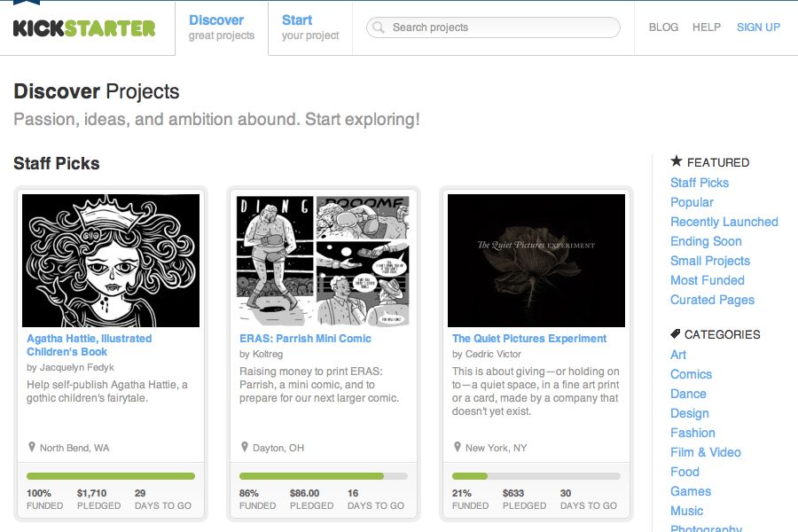Focus the Search projects field
The width and height of the screenshot is (798, 532).
click(x=501, y=27)
